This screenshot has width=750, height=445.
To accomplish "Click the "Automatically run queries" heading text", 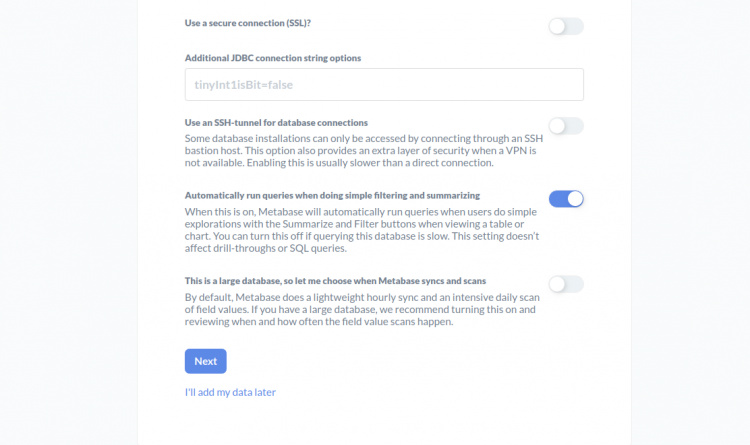I will click(332, 195).
